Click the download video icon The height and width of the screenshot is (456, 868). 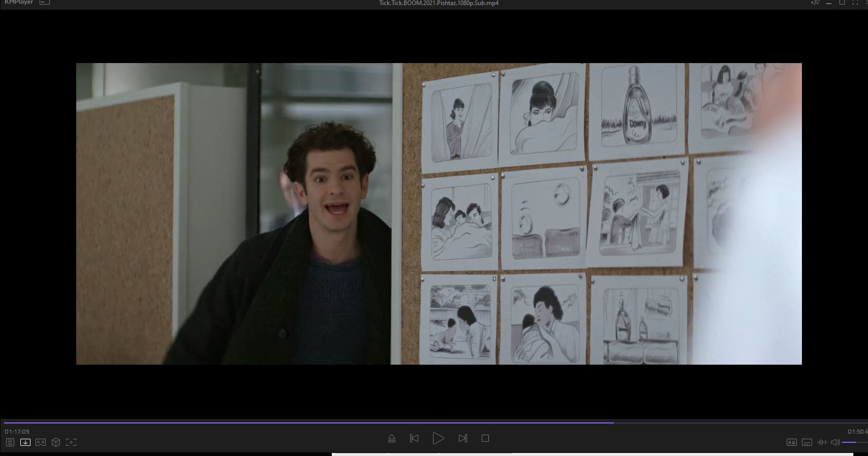pyautogui.click(x=25, y=442)
